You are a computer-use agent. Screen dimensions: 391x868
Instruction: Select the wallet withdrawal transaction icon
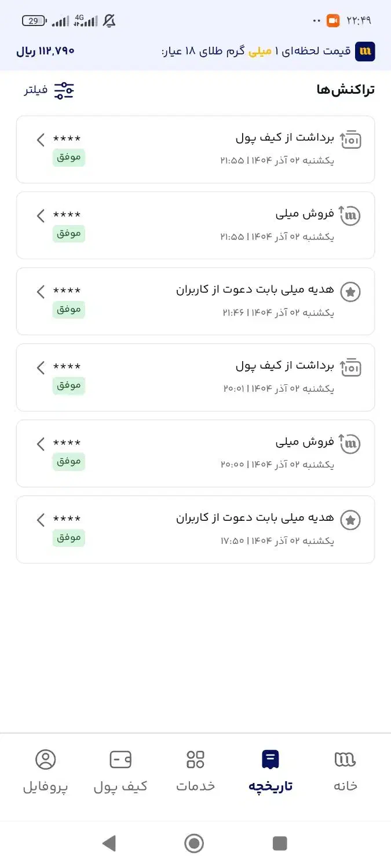(x=350, y=139)
